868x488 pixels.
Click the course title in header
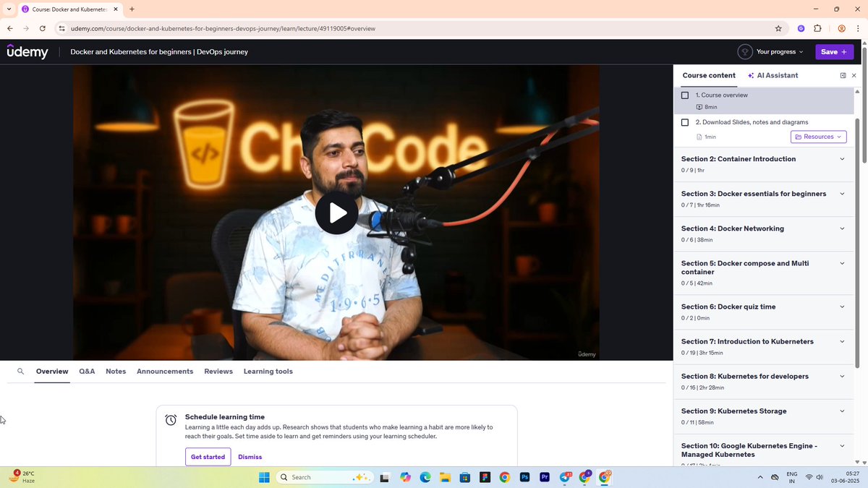click(159, 52)
